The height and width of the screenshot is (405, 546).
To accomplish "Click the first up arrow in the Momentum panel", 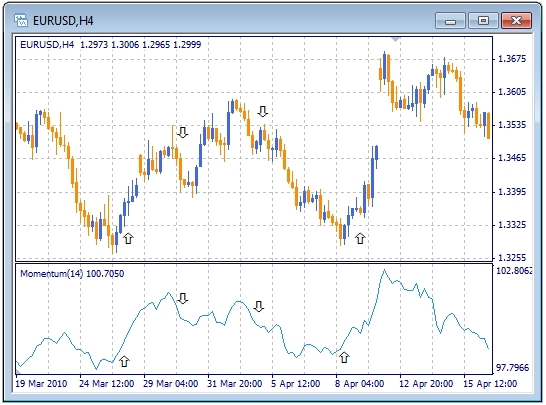I will pyautogui.click(x=124, y=361).
